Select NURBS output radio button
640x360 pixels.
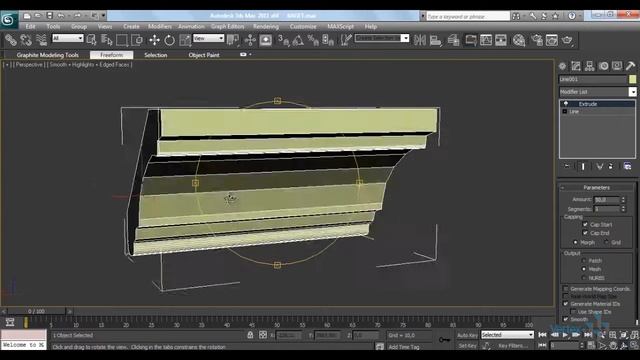pos(584,278)
